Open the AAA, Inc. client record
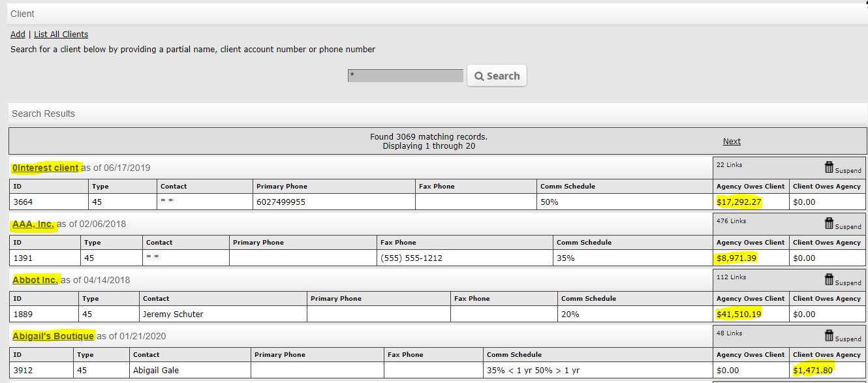This screenshot has width=868, height=383. pyautogui.click(x=33, y=224)
